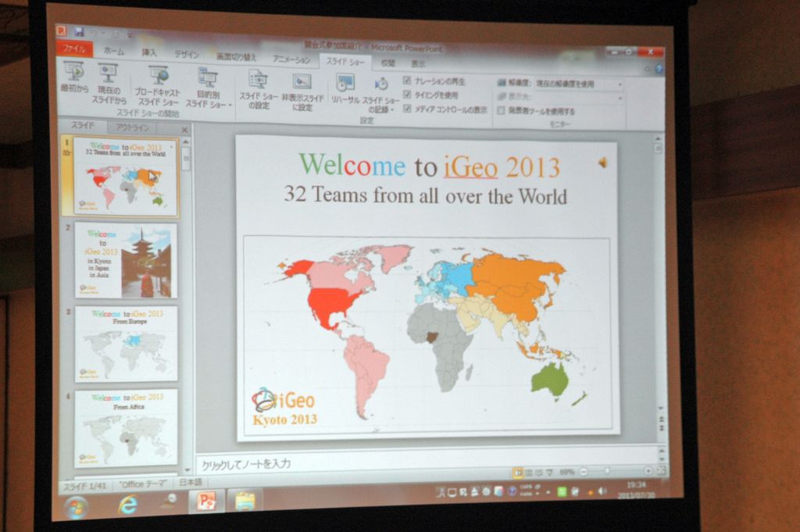The image size is (800, 532).
Task: Switch to Normal view icon in status bar
Action: 518,473
